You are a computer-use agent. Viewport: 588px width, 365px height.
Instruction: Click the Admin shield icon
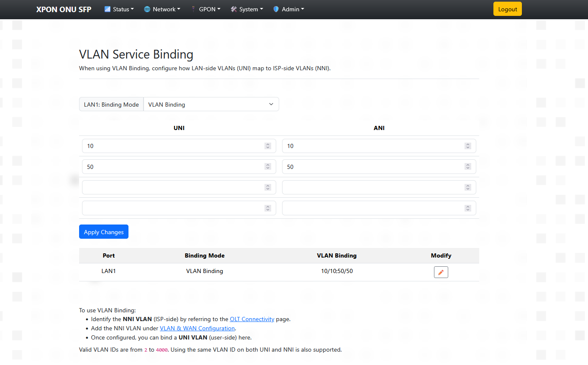276,9
